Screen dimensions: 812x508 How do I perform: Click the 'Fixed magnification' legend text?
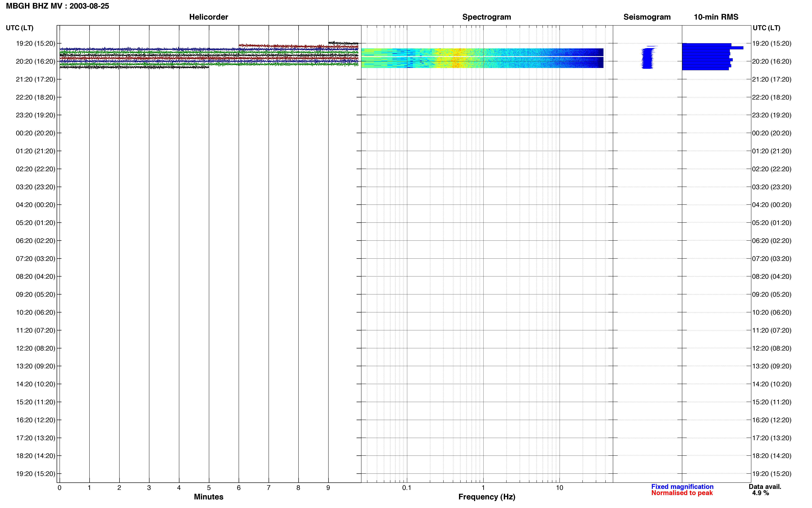click(682, 486)
